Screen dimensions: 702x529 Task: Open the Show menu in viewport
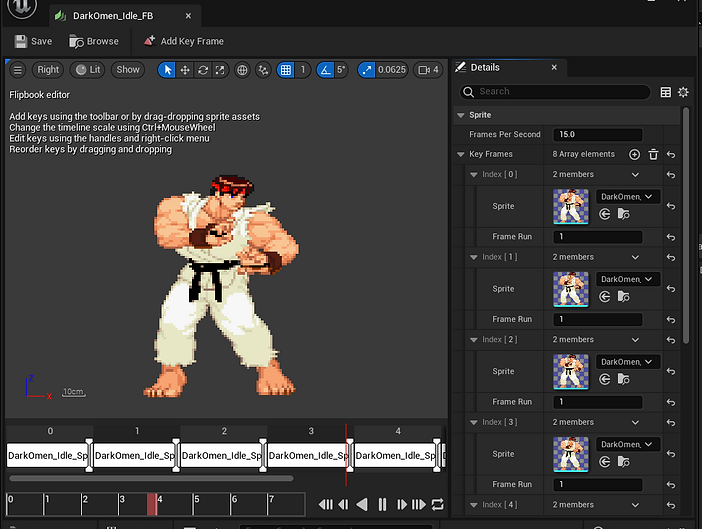[x=128, y=70]
